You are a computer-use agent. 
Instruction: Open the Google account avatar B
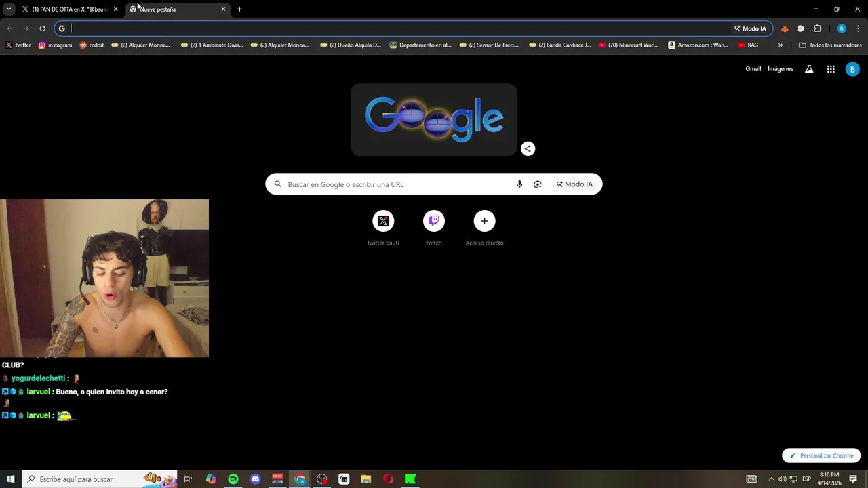(x=852, y=69)
